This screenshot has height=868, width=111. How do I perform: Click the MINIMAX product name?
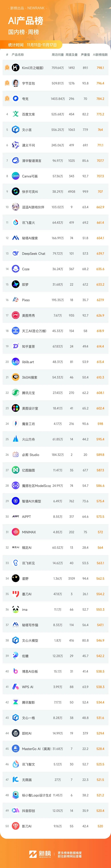[x=29, y=532]
